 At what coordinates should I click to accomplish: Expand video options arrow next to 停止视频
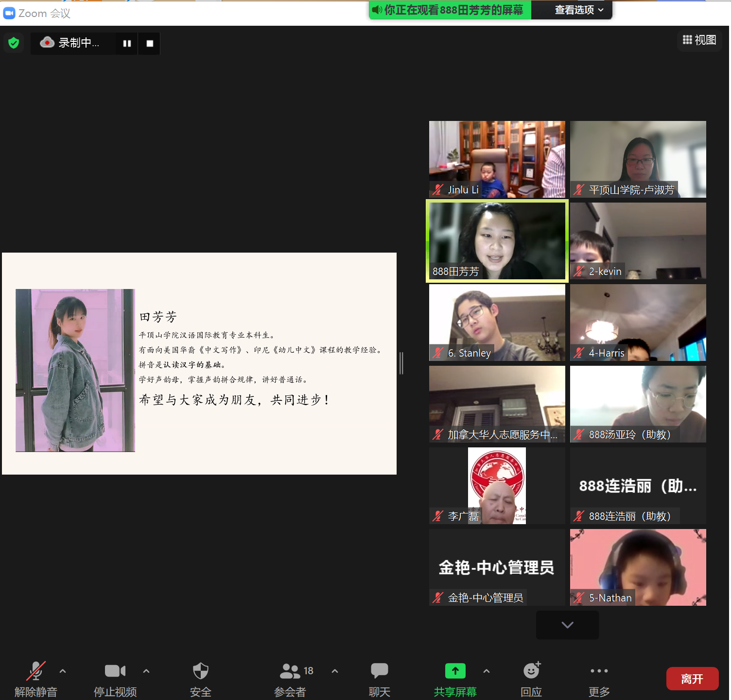point(146,671)
